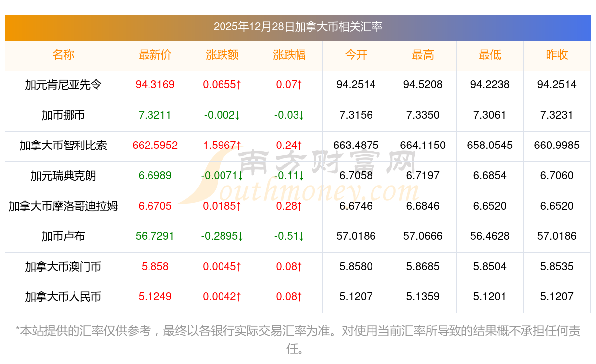Click change percent 0.24↑

pyautogui.click(x=289, y=146)
